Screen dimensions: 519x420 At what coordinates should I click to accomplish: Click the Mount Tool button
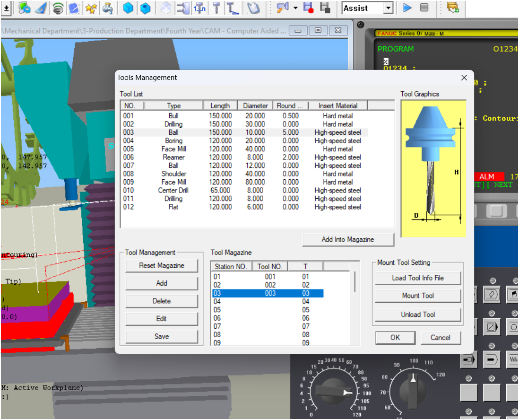point(417,296)
